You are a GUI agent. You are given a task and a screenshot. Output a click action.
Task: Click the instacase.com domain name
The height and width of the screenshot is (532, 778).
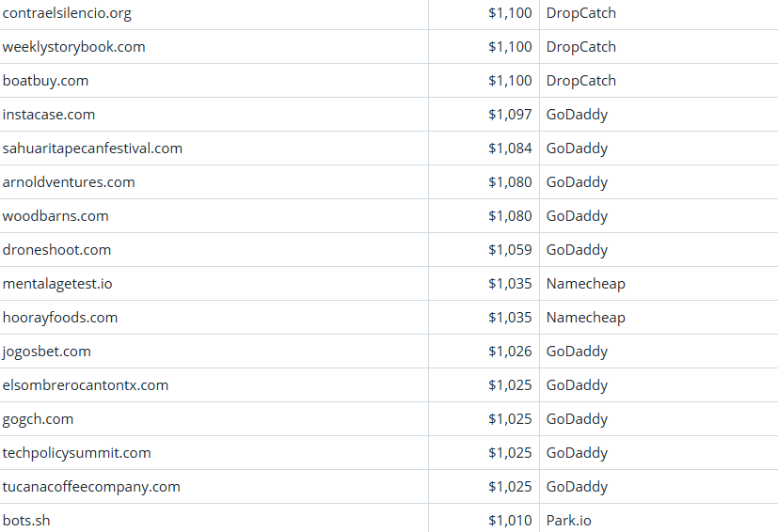click(49, 115)
